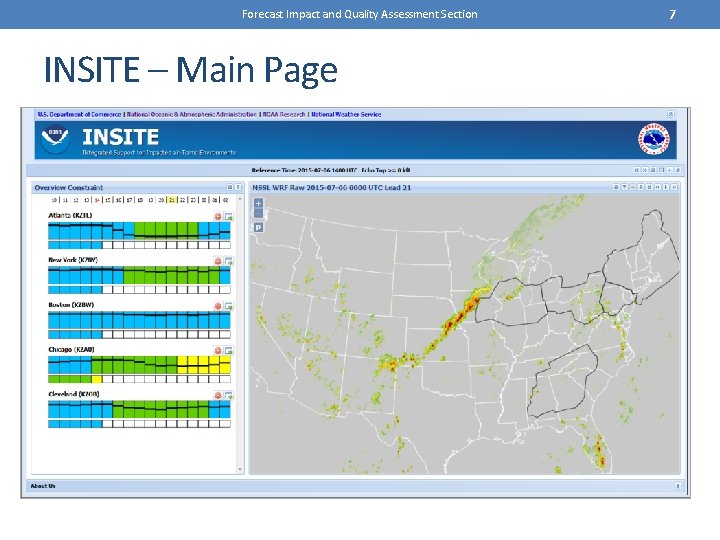Click the yellow cell in Chicago's lower bar

pos(96,379)
